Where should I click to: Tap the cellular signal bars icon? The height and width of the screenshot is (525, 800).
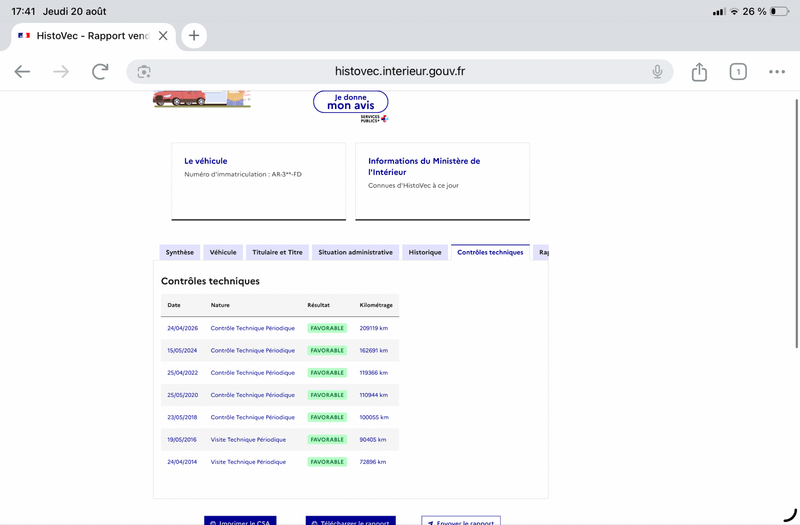[719, 12]
